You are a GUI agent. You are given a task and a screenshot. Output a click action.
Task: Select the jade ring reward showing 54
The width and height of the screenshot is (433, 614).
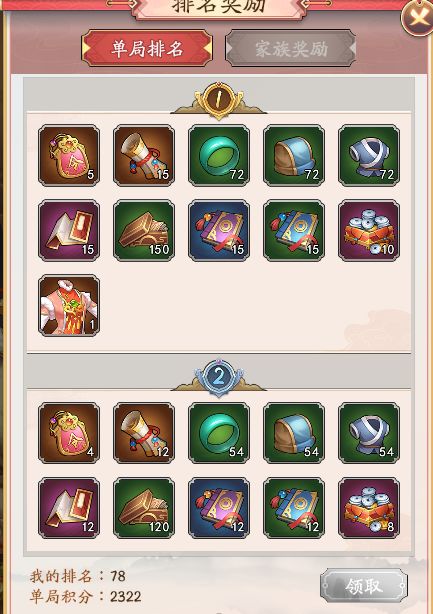[219, 433]
